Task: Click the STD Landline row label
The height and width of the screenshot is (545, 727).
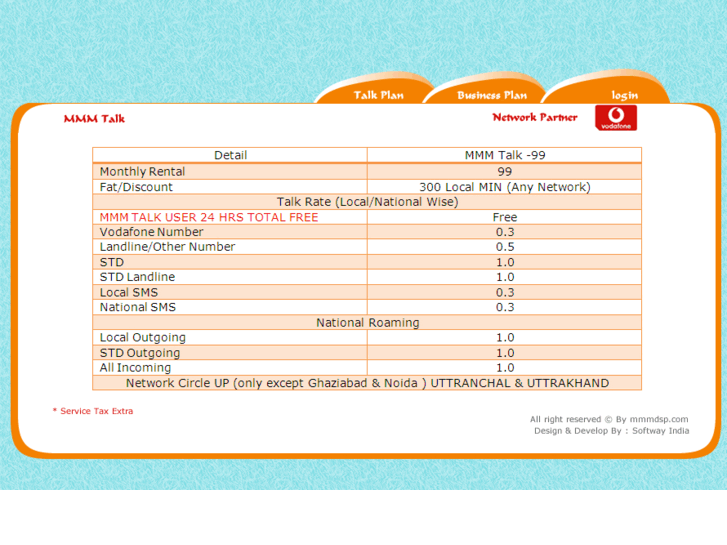Action: [x=137, y=277]
